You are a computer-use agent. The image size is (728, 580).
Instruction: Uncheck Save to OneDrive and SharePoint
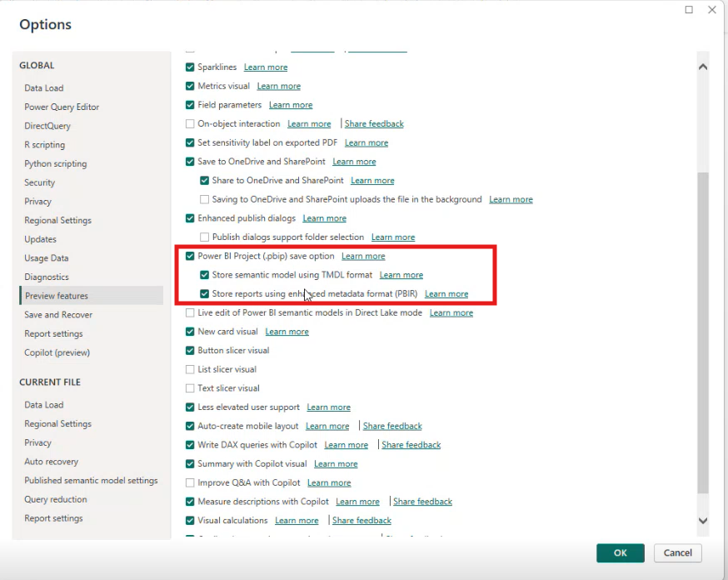point(190,162)
